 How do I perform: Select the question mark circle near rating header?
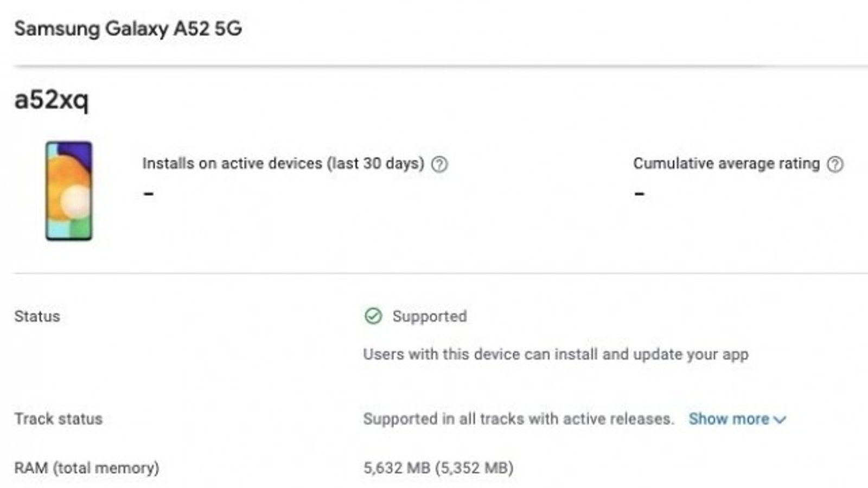click(836, 163)
